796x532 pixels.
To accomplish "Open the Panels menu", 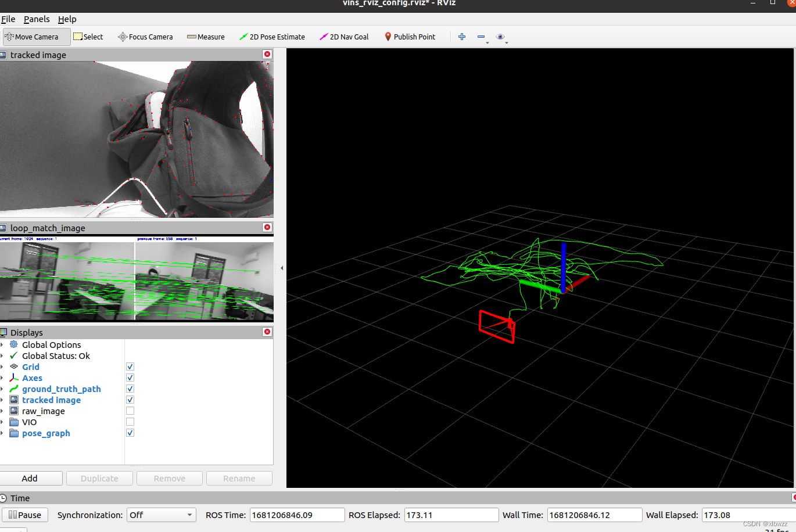I will point(37,19).
